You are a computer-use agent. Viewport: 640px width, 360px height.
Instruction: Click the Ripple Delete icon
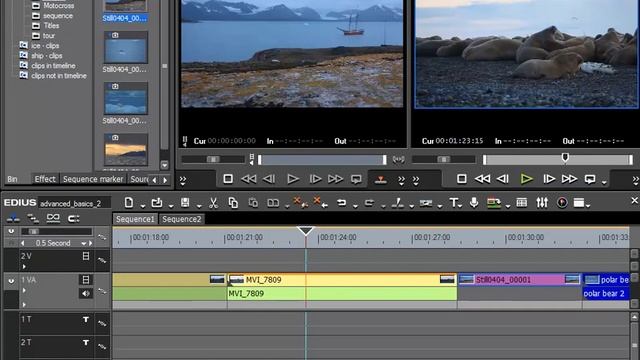tap(300, 202)
